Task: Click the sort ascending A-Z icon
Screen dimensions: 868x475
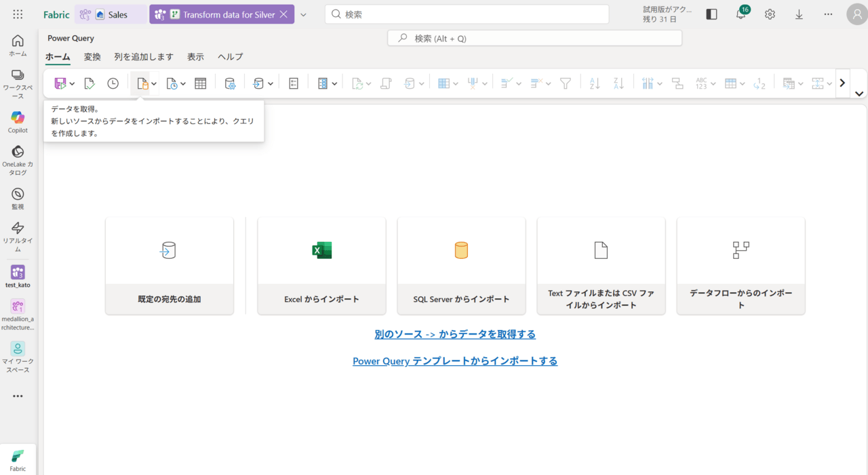Action: pyautogui.click(x=595, y=83)
